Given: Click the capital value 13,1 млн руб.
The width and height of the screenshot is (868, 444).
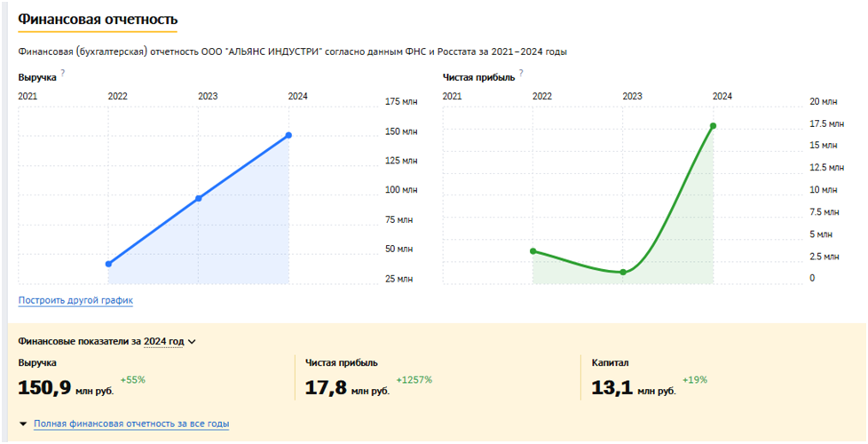Looking at the screenshot, I should pyautogui.click(x=633, y=388).
